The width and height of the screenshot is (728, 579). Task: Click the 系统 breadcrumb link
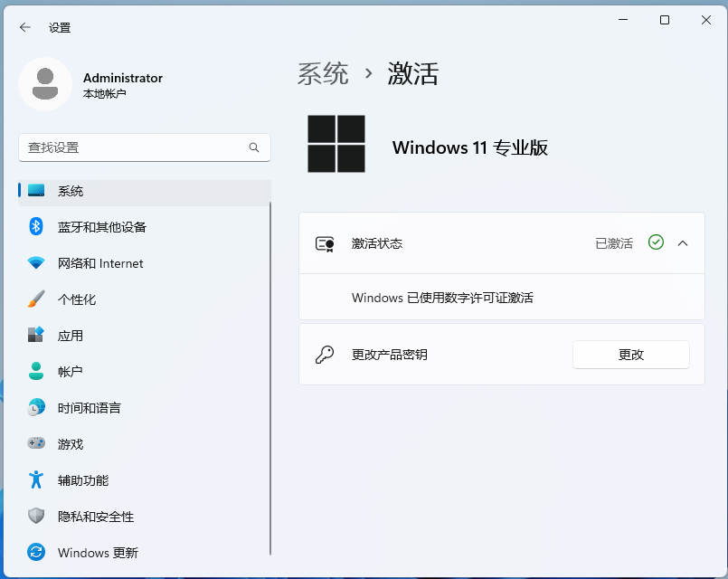coord(323,73)
